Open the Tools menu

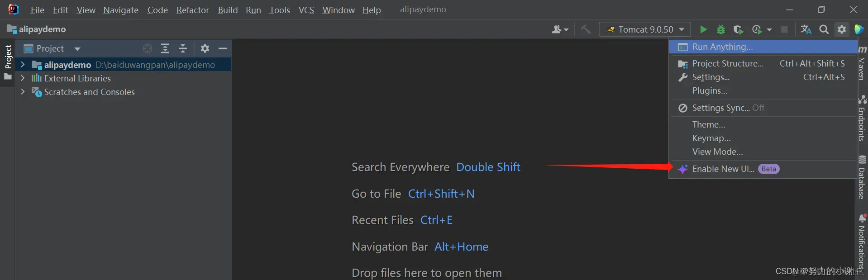(x=280, y=10)
